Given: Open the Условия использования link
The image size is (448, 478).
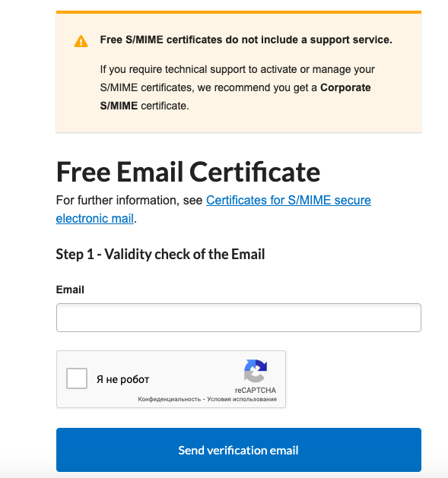Looking at the screenshot, I should click(x=242, y=399).
